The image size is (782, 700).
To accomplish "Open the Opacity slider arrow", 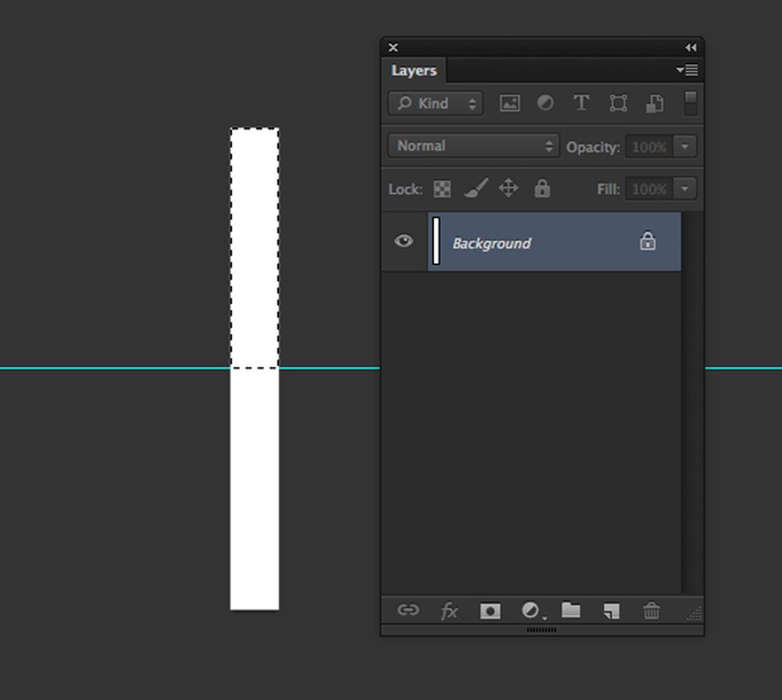I will tap(685, 147).
